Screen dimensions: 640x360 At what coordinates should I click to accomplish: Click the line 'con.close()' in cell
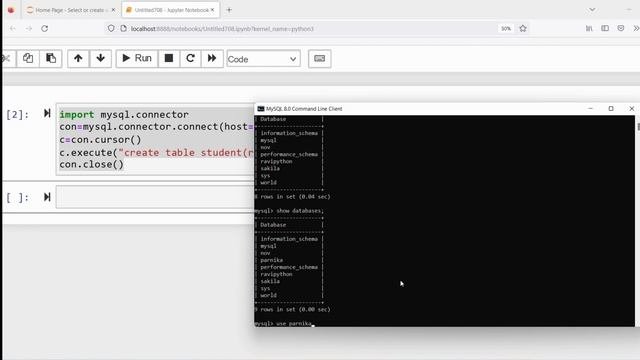pos(91,164)
